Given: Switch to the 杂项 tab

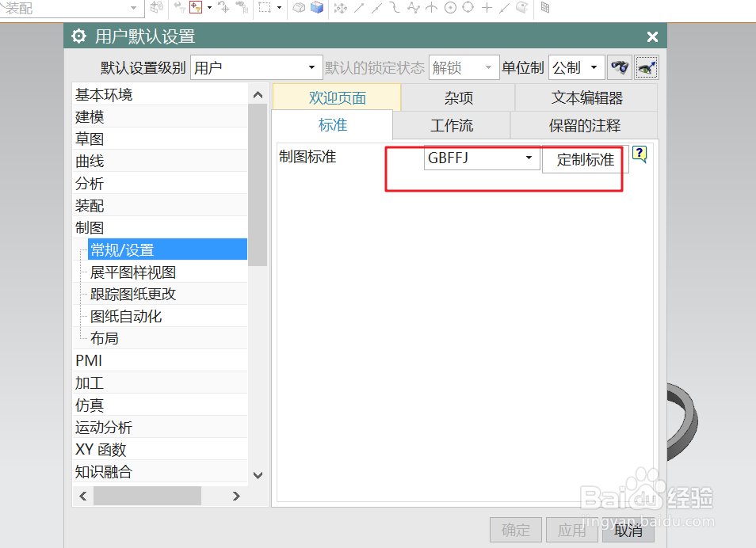Looking at the screenshot, I should (x=459, y=98).
